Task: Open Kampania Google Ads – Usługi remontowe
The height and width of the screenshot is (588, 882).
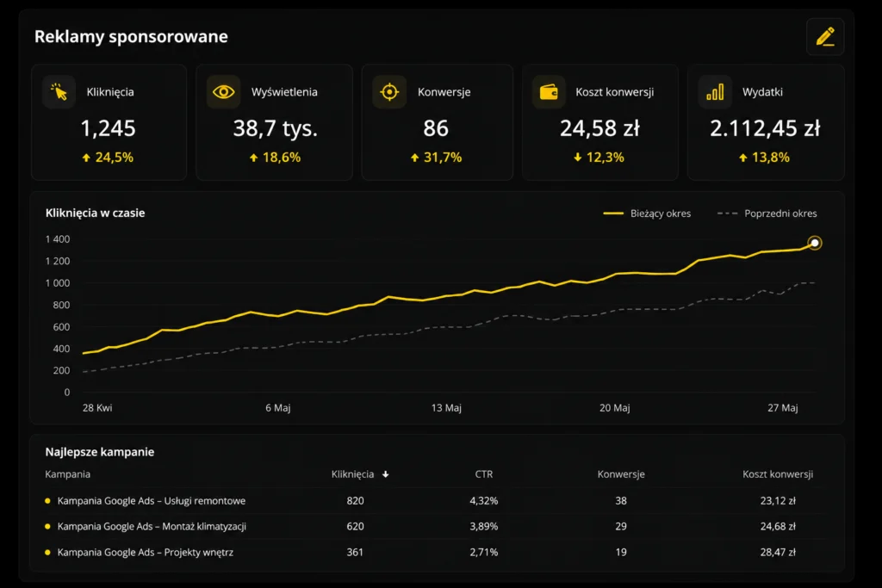Action: [152, 501]
